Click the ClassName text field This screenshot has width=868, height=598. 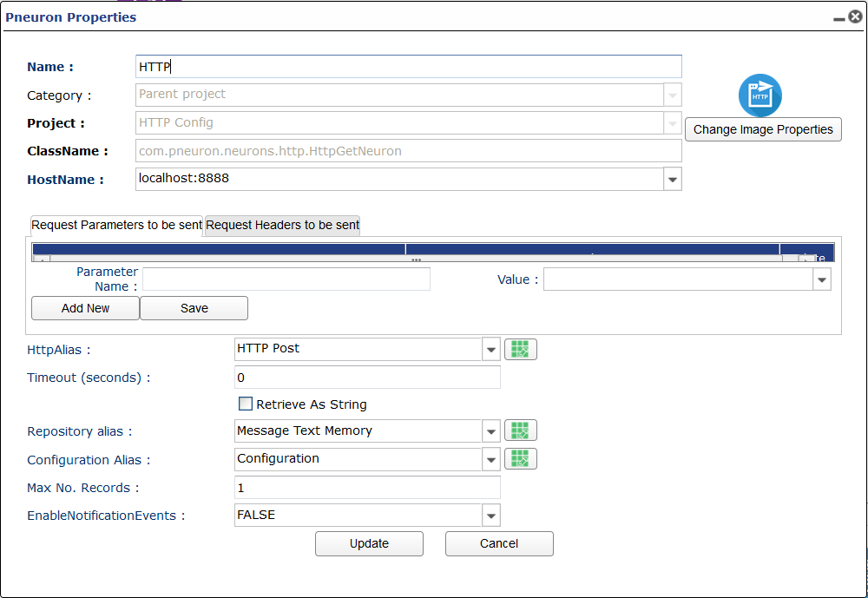click(x=409, y=151)
